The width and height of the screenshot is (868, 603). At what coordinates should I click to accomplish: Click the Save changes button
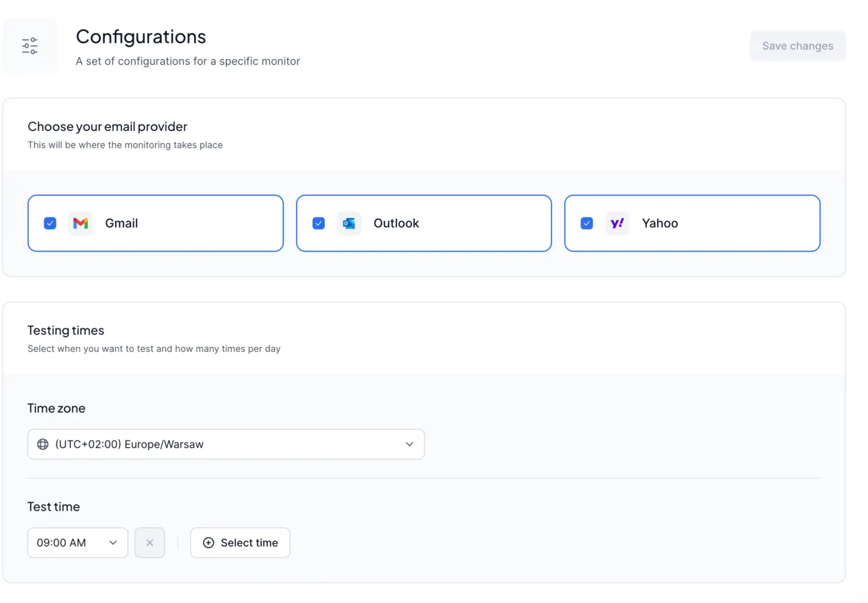(x=797, y=46)
